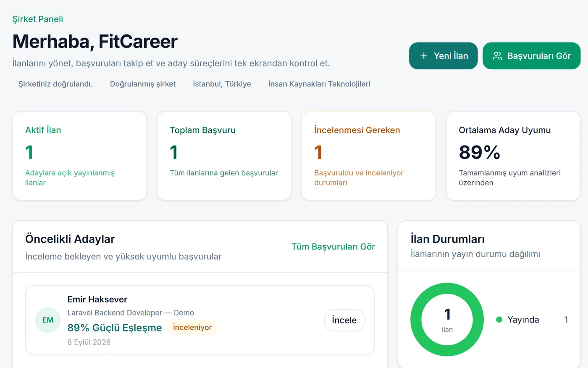Select candidate name Emir Haksever
This screenshot has width=588, height=368.
(97, 299)
